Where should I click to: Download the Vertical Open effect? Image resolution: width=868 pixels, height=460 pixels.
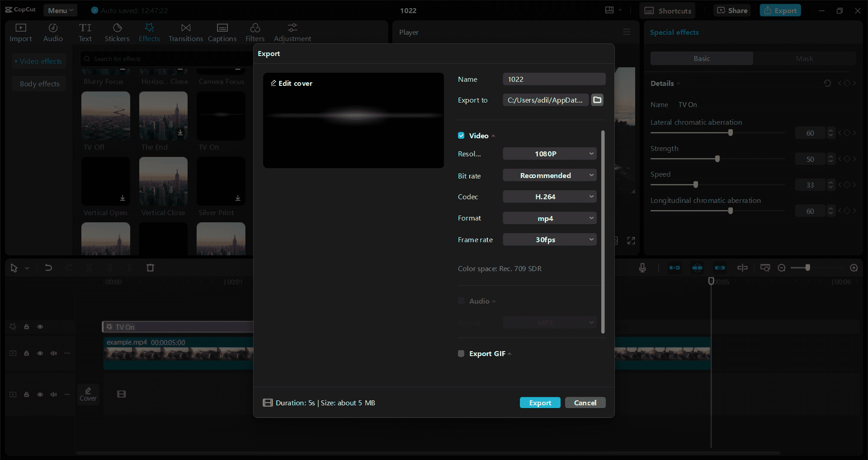coord(123,198)
